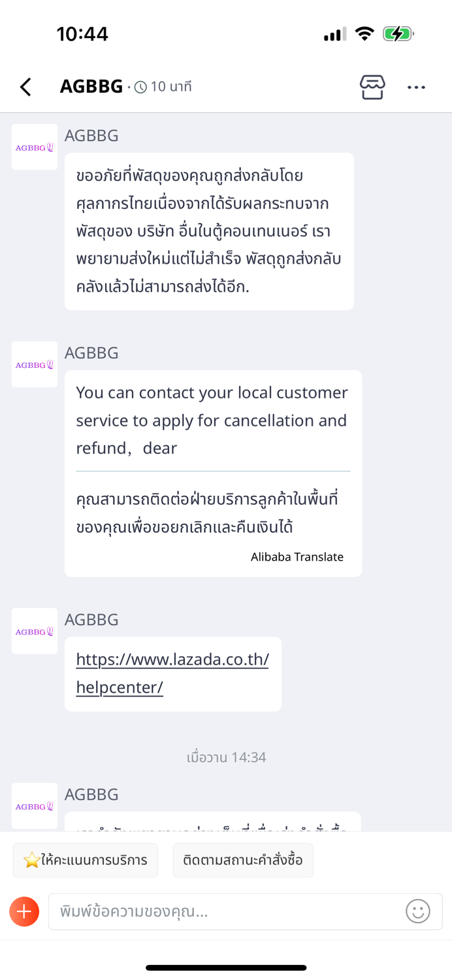
Task: Tap the Thai customs apology message bubble
Action: pyautogui.click(x=209, y=231)
